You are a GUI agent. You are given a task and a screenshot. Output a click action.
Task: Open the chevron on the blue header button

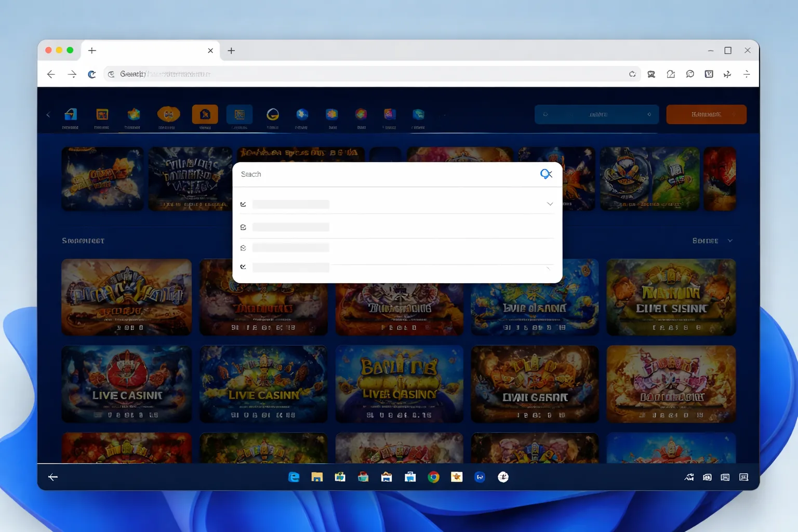pyautogui.click(x=649, y=114)
